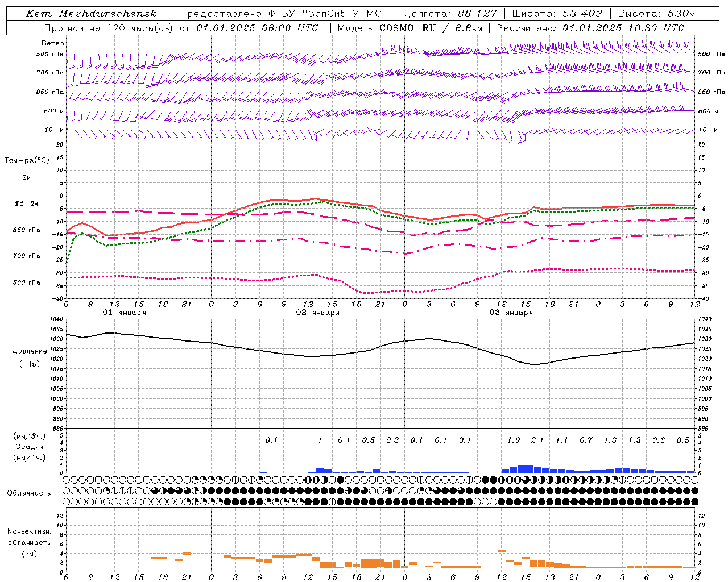Click the Рассчитано: 01.01.2025 10:39 UTC timestamp
The height and width of the screenshot is (582, 728).
[x=590, y=28]
